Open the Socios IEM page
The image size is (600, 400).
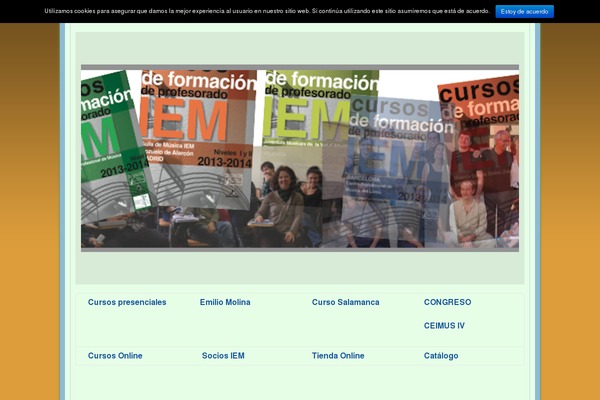point(223,356)
